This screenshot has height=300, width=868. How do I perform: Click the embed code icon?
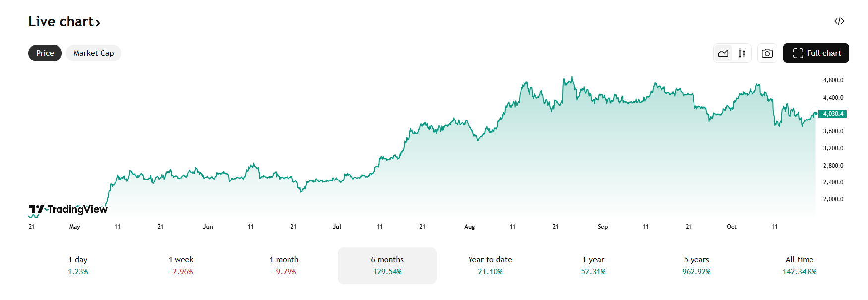839,21
